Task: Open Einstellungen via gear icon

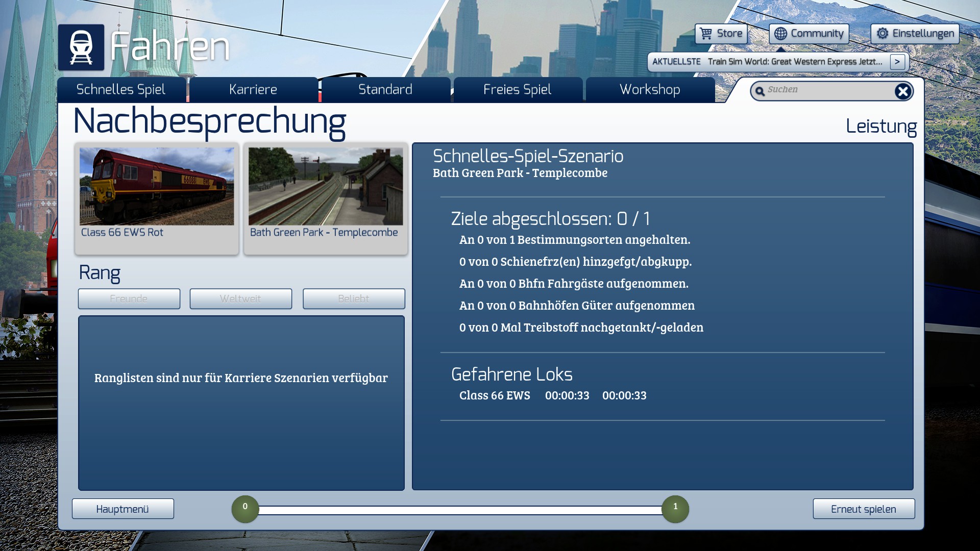Action: (883, 34)
